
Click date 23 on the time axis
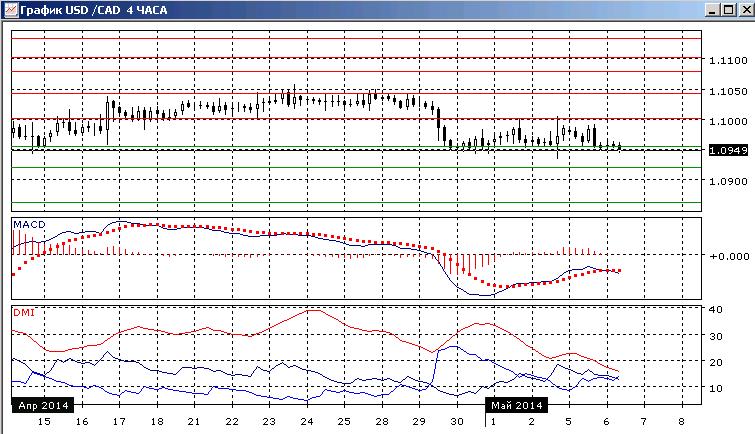point(269,422)
